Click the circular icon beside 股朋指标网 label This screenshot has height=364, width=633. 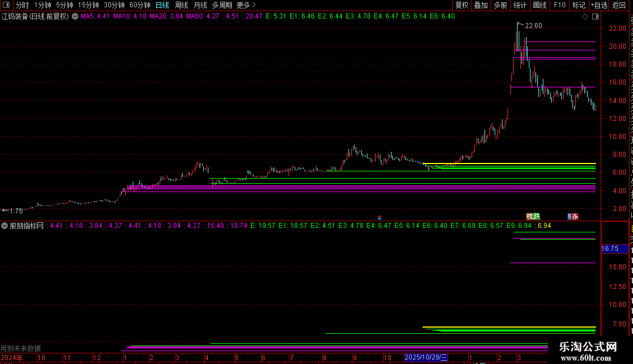click(x=4, y=226)
